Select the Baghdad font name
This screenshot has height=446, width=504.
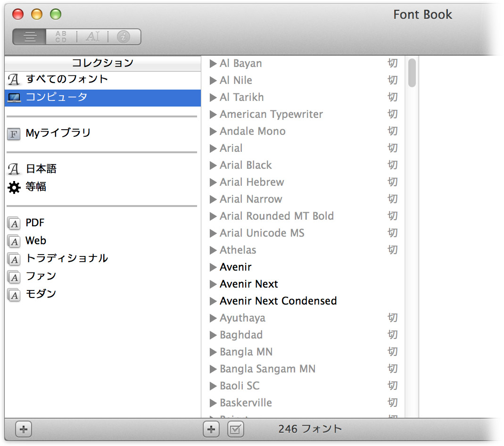tap(241, 335)
